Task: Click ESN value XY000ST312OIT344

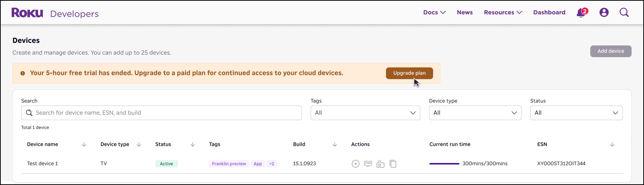Action: click(x=561, y=164)
